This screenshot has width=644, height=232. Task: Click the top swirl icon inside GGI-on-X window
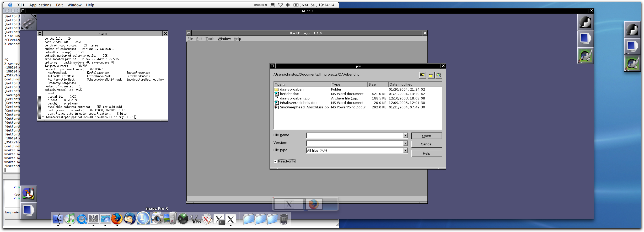pos(586,22)
